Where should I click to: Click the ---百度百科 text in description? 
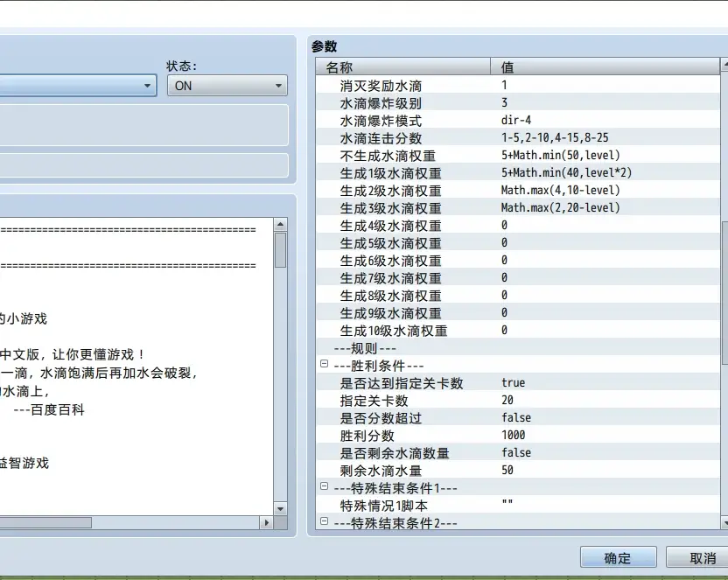point(49,410)
